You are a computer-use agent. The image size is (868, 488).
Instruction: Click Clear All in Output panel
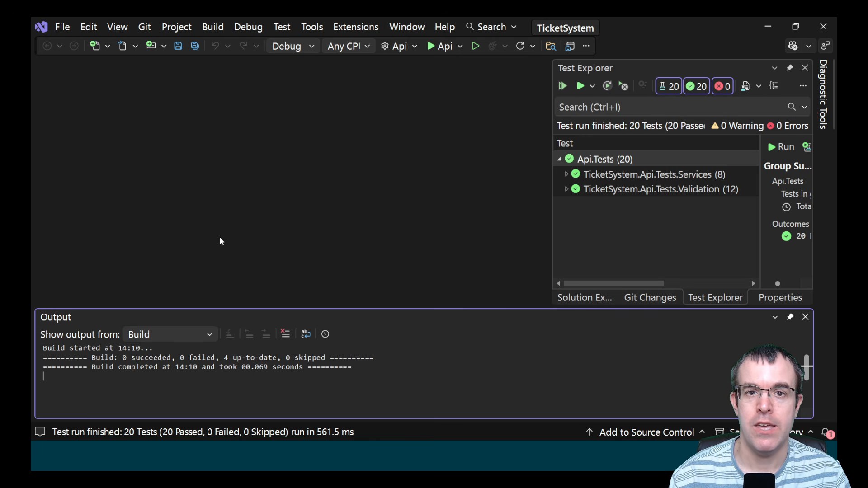pos(285,334)
